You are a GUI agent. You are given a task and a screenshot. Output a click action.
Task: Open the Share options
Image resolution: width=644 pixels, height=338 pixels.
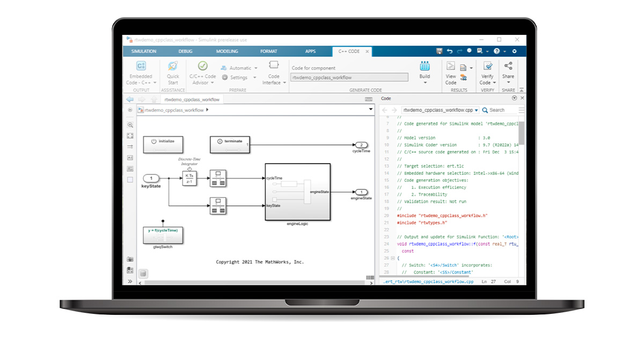coord(508,72)
